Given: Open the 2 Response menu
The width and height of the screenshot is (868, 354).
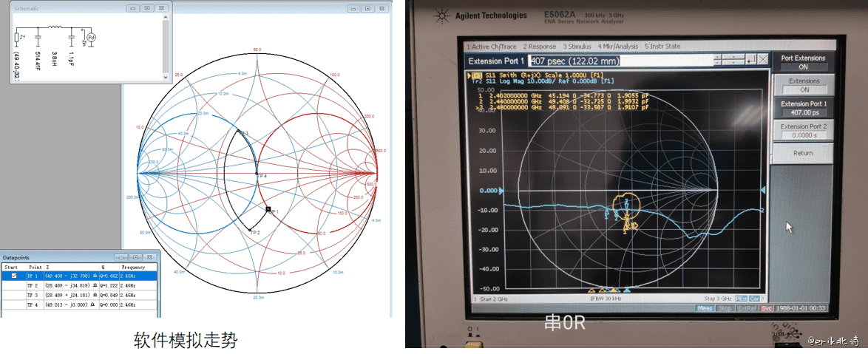Looking at the screenshot, I should (x=540, y=47).
